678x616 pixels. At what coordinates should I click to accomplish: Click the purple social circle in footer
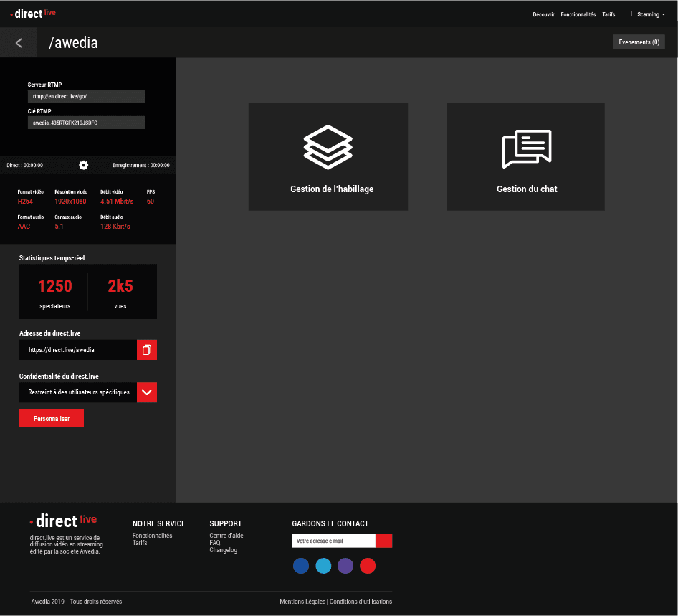[345, 566]
